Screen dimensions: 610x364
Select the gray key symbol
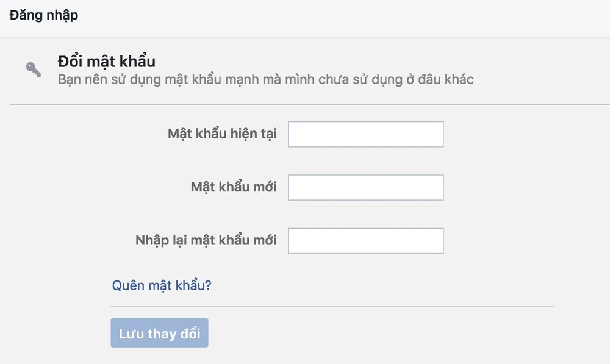(34, 70)
